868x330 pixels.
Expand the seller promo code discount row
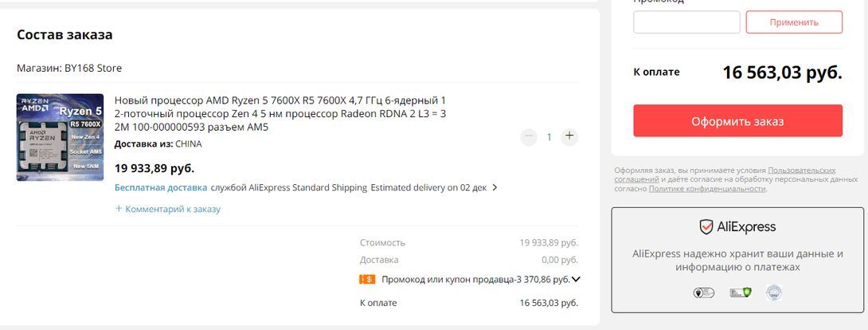click(x=577, y=280)
